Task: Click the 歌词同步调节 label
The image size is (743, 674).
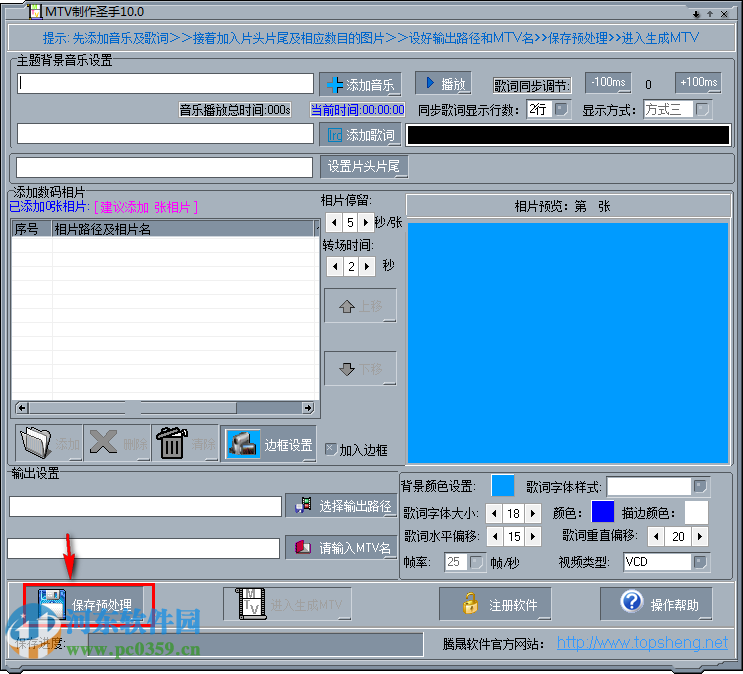Action: (x=532, y=86)
